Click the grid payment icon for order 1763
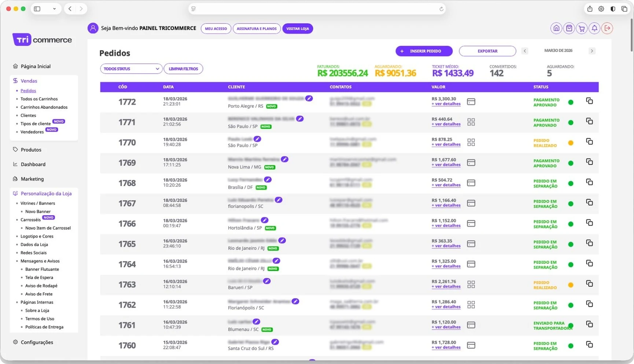634x364 pixels. [x=471, y=284]
